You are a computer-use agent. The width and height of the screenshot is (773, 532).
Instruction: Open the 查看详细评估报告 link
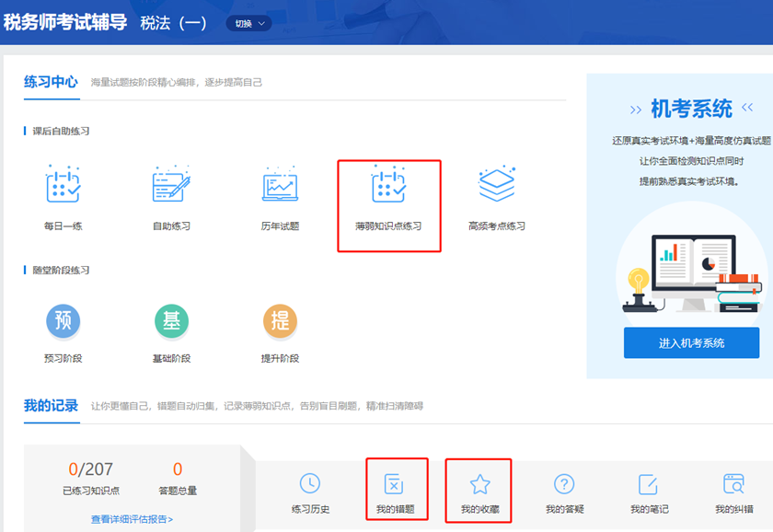[132, 519]
